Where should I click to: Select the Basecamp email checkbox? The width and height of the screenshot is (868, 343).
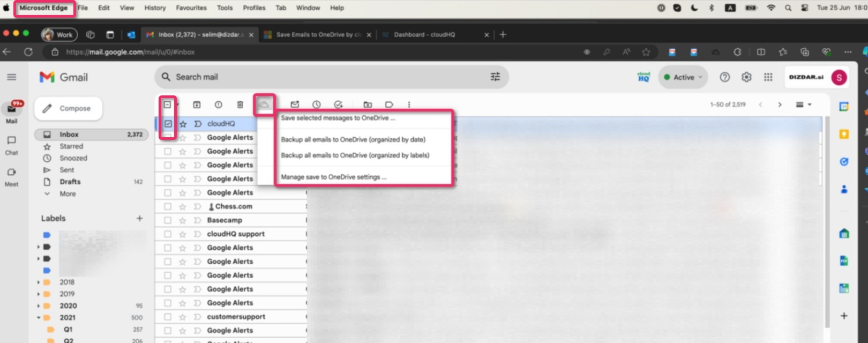click(168, 220)
